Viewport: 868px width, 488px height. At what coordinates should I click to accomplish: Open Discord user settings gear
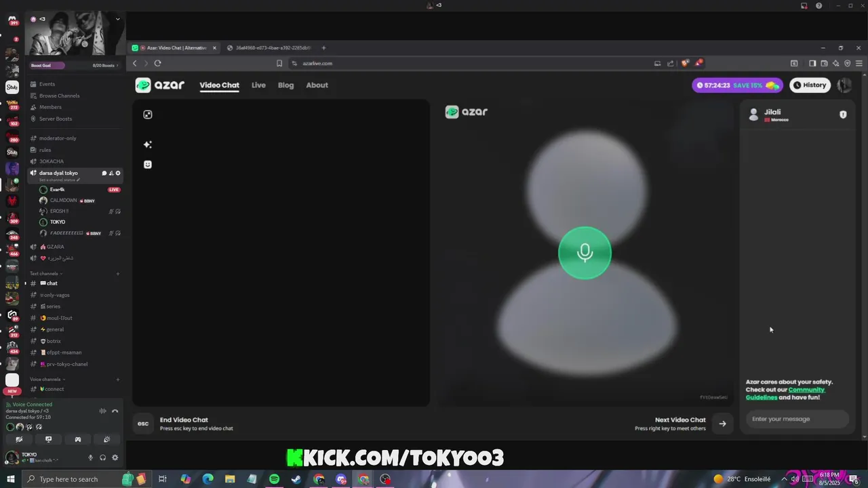point(115,457)
